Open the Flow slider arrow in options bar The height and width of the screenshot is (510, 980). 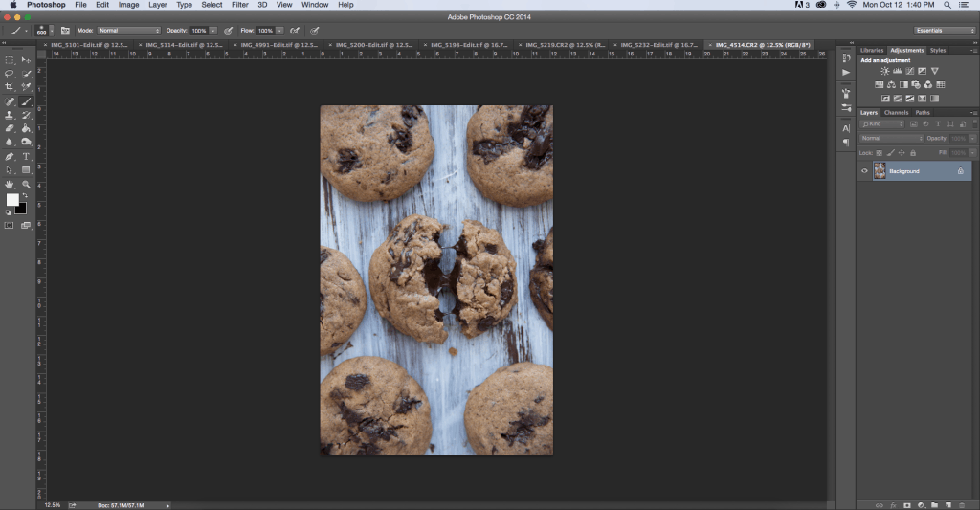[279, 31]
